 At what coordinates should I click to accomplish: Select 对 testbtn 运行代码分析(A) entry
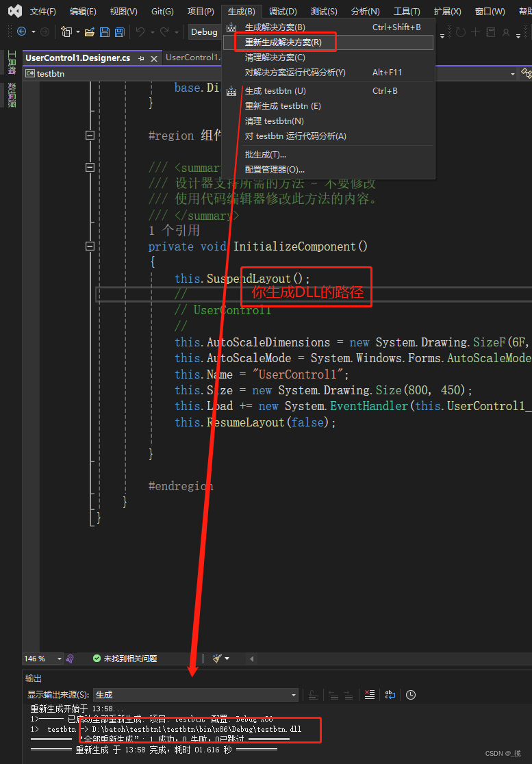[329, 136]
